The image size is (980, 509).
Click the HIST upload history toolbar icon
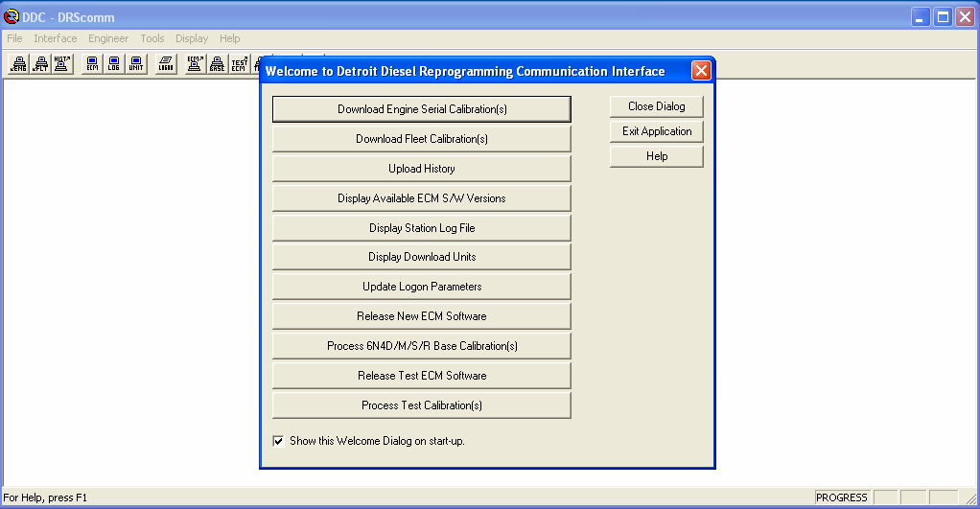(x=62, y=63)
